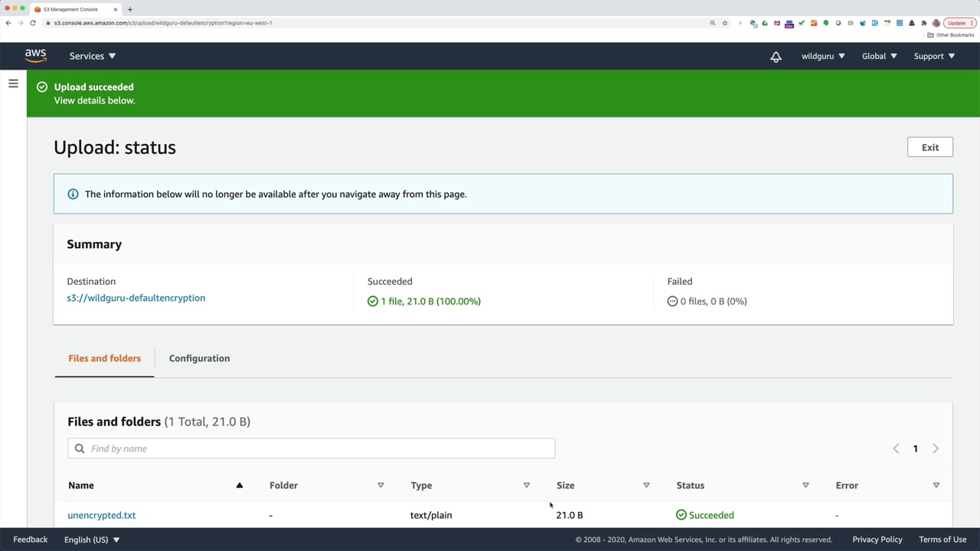Go to the previous page of results
The height and width of the screenshot is (551, 980).
896,448
